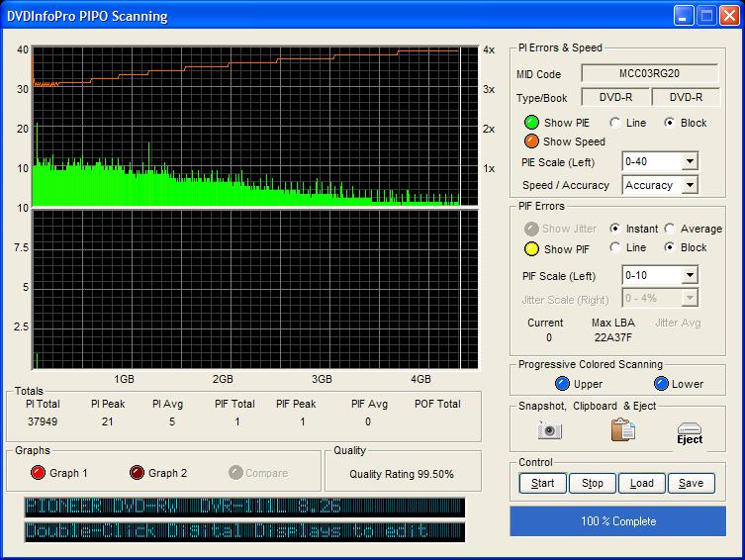Select the dark red Graph 2 indicator
This screenshot has width=745, height=560.
[x=137, y=473]
